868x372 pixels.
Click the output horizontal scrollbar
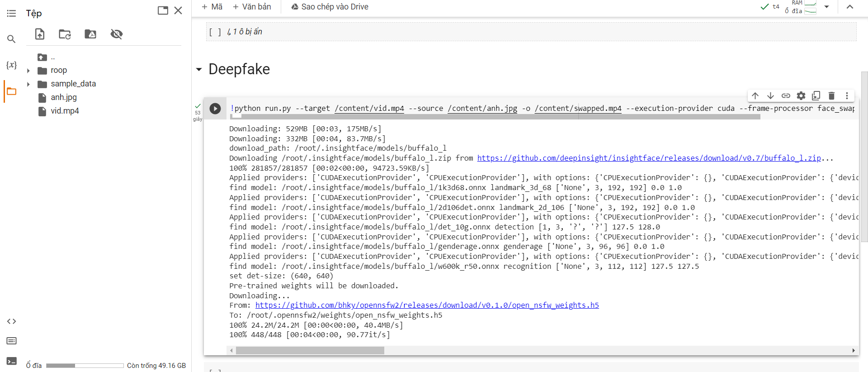tap(310, 350)
